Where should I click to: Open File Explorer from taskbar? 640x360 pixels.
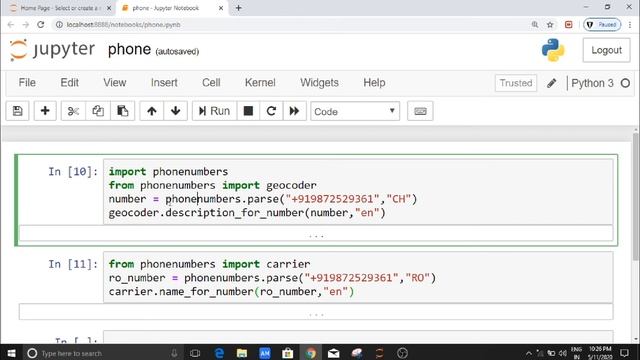tap(242, 353)
